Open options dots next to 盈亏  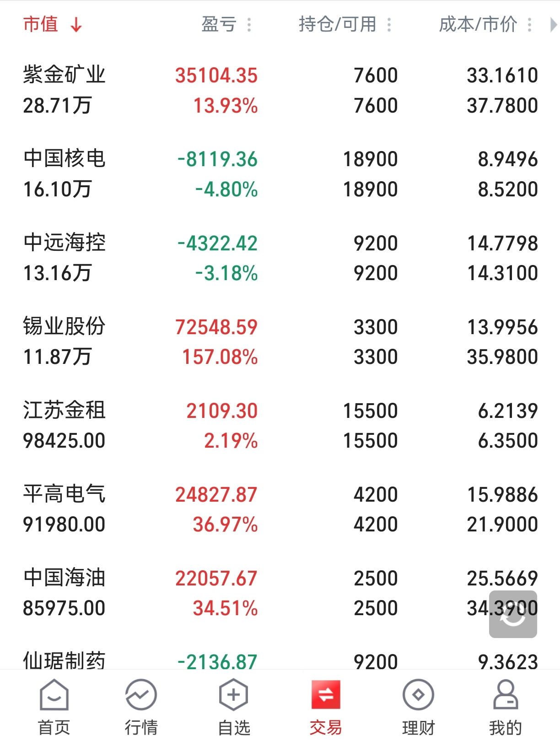tap(249, 25)
